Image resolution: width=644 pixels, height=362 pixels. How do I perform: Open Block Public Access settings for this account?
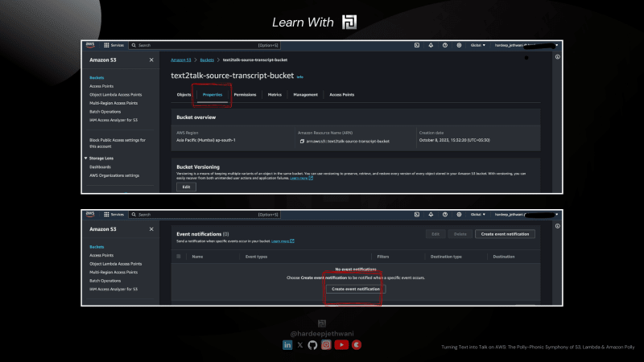point(118,143)
